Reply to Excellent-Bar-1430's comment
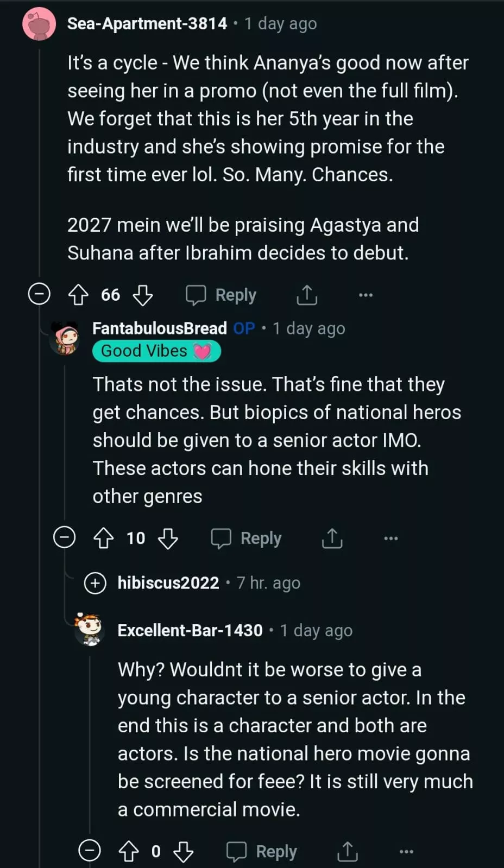This screenshot has height=868, width=504. pos(262,851)
